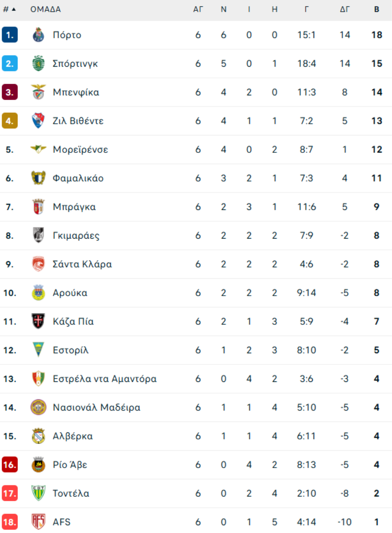Open Εστρέλα ντα Αμαντόρα team page

click(105, 379)
